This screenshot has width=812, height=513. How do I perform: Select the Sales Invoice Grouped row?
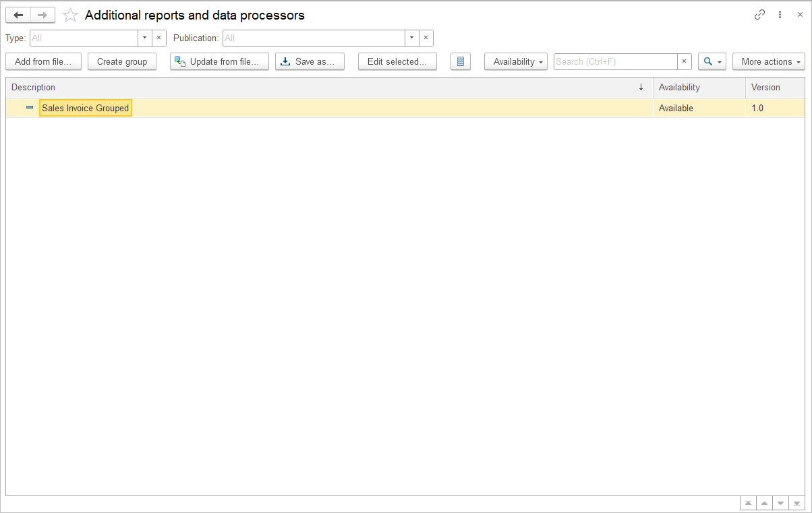(405, 108)
